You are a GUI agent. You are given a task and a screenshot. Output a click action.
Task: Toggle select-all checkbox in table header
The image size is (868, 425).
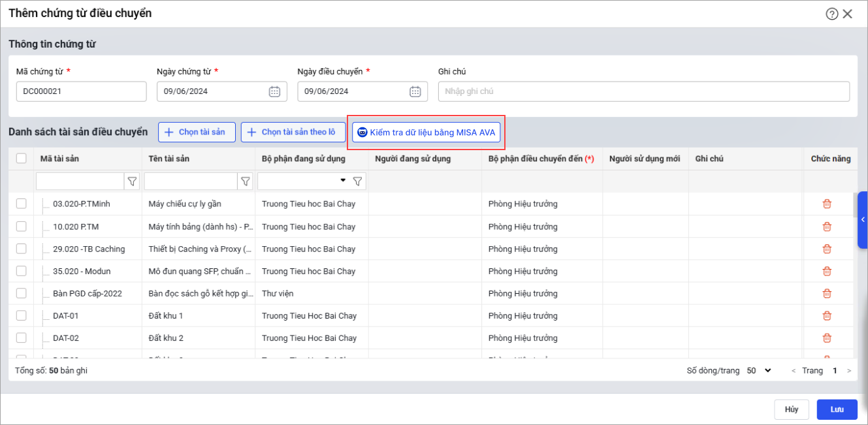coord(22,159)
